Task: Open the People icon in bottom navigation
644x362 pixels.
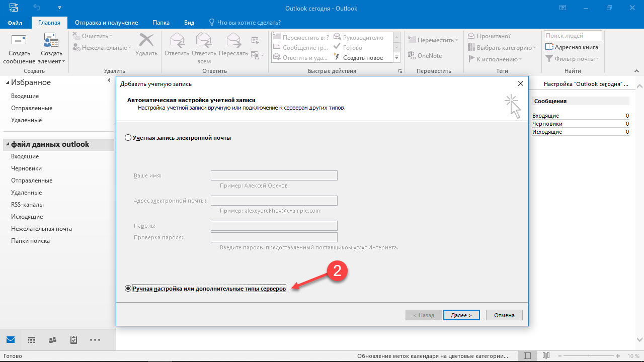Action: pyautogui.click(x=52, y=340)
